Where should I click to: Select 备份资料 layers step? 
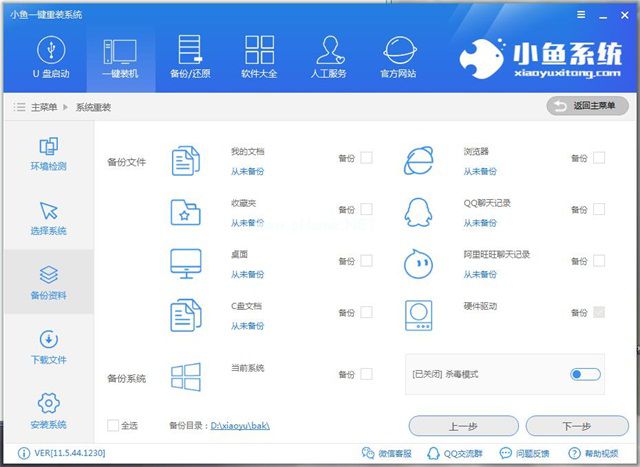tap(49, 282)
